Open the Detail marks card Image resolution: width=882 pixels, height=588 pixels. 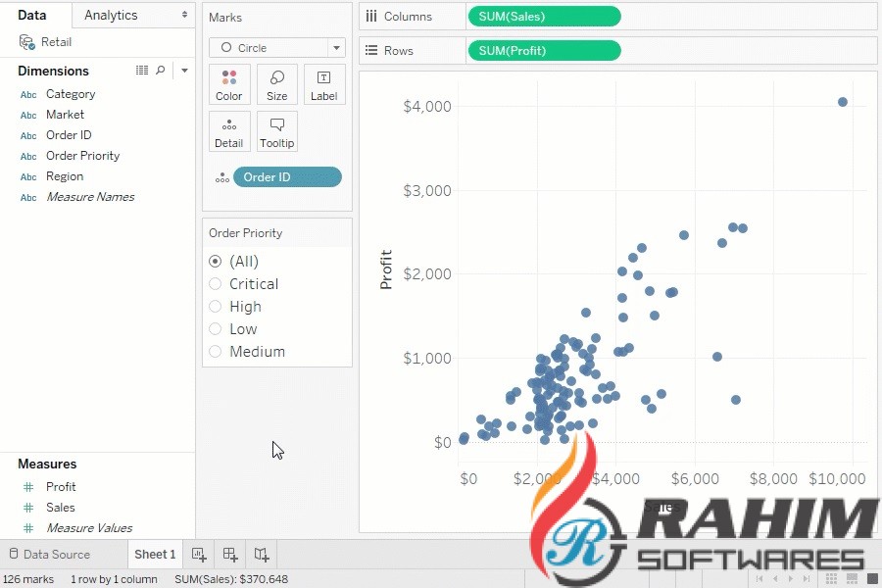tap(229, 131)
